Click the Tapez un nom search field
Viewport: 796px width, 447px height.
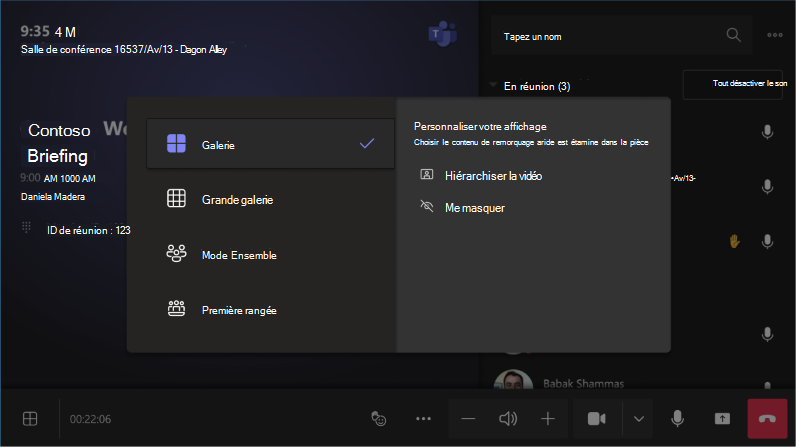click(621, 36)
